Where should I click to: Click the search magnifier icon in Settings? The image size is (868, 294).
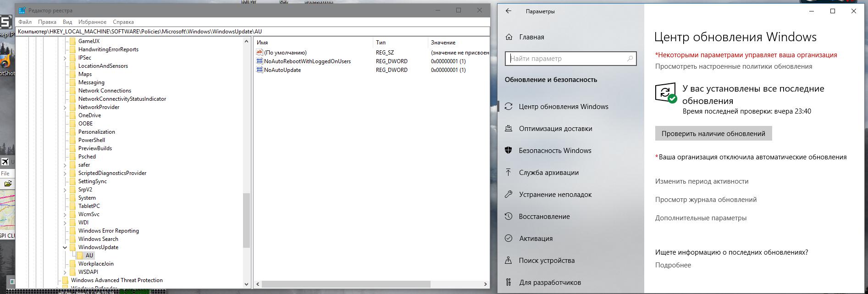(x=630, y=59)
